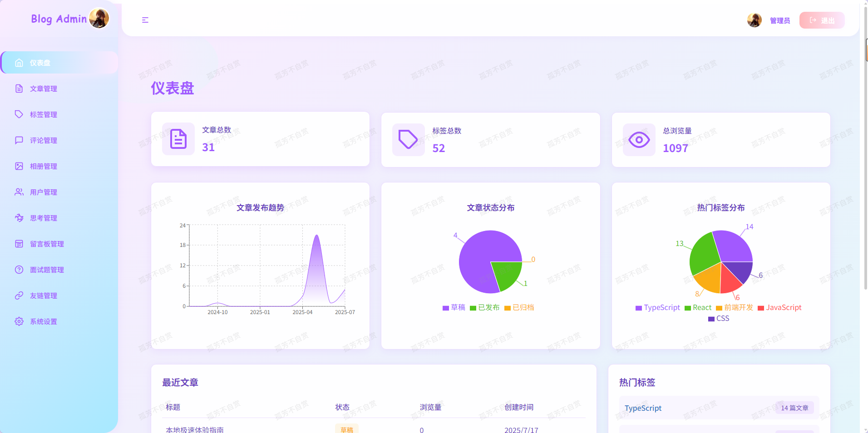Click the 退出 logout button
The image size is (868, 433).
click(822, 20)
